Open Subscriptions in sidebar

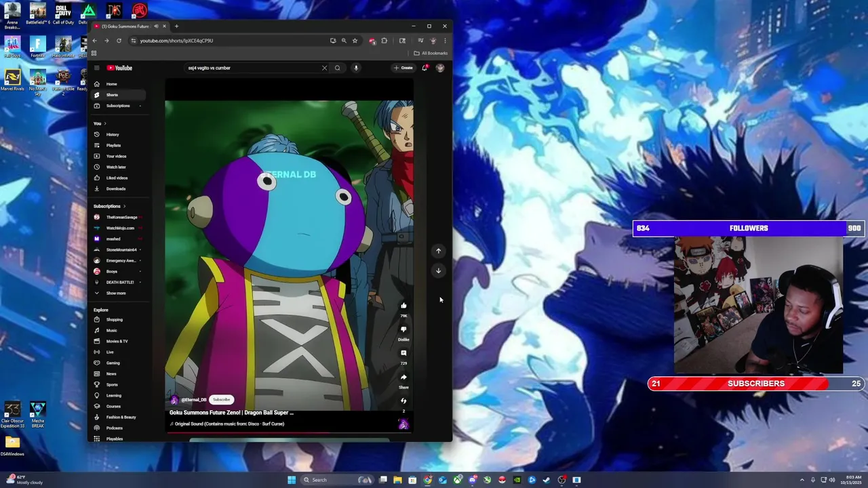pyautogui.click(x=119, y=106)
